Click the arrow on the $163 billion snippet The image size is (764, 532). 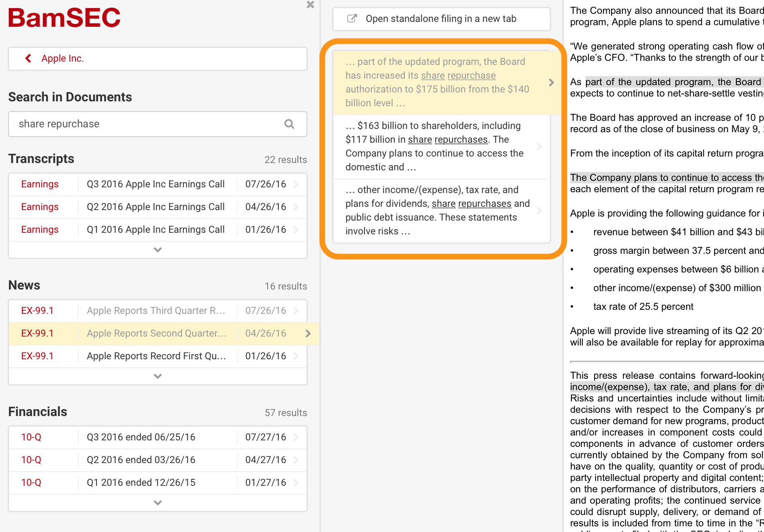(x=539, y=147)
